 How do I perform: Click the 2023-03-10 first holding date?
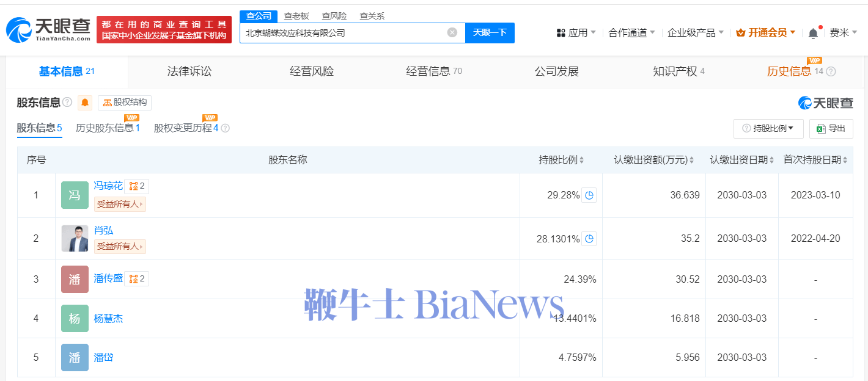[x=815, y=195]
